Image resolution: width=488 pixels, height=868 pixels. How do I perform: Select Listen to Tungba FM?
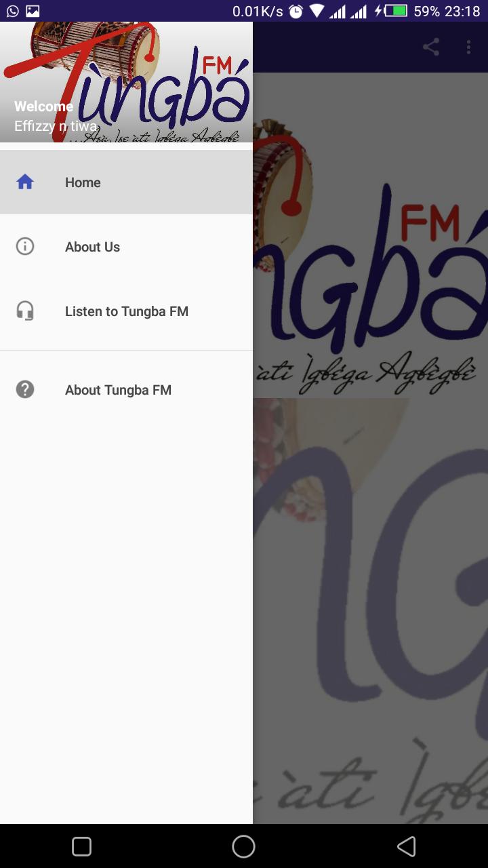(126, 311)
